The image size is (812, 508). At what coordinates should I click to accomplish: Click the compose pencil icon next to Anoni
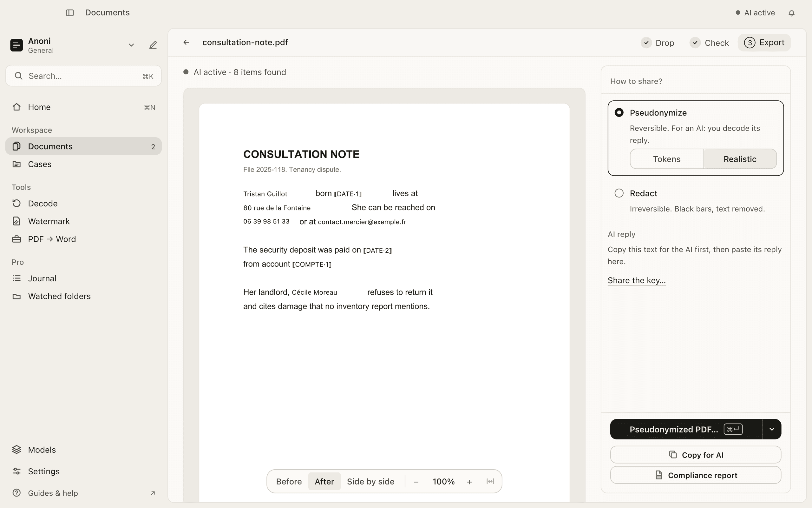153,45
